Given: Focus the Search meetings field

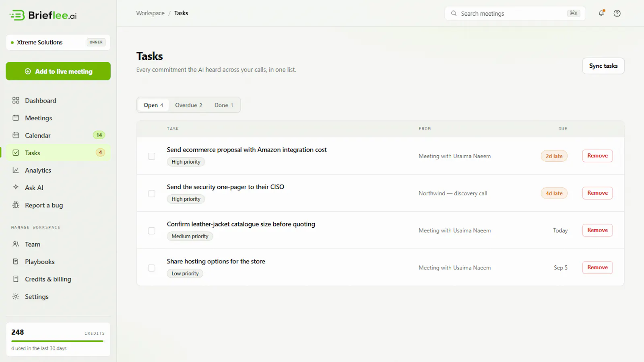Looking at the screenshot, I should (515, 13).
